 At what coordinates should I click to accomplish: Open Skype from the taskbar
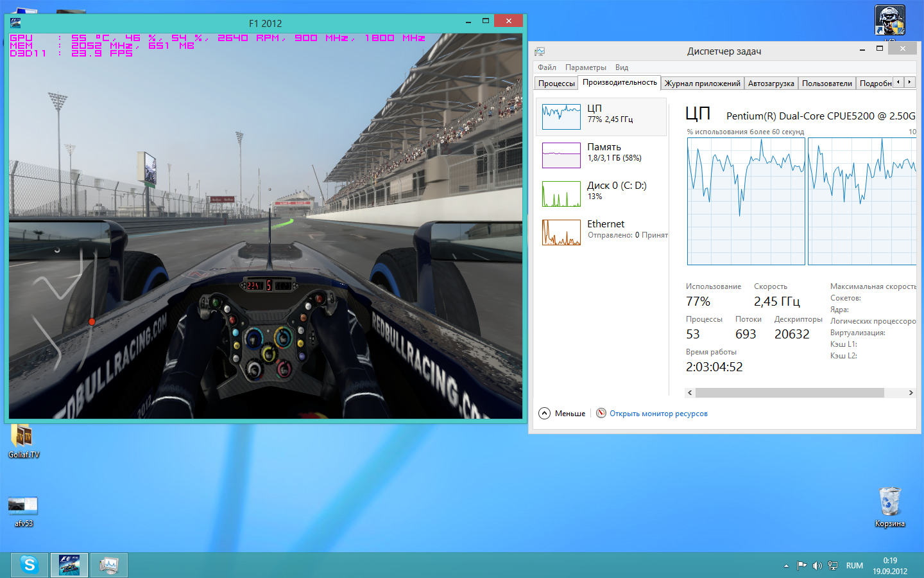tap(30, 565)
